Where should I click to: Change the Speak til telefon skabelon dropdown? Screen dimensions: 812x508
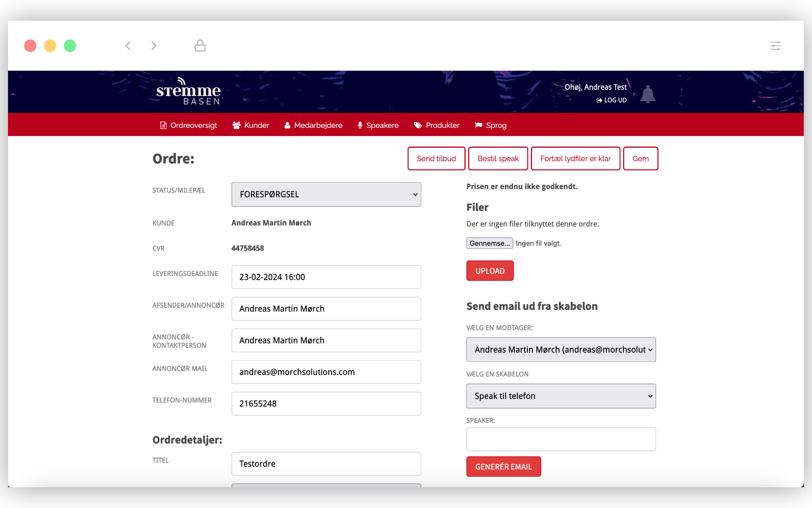(x=560, y=396)
